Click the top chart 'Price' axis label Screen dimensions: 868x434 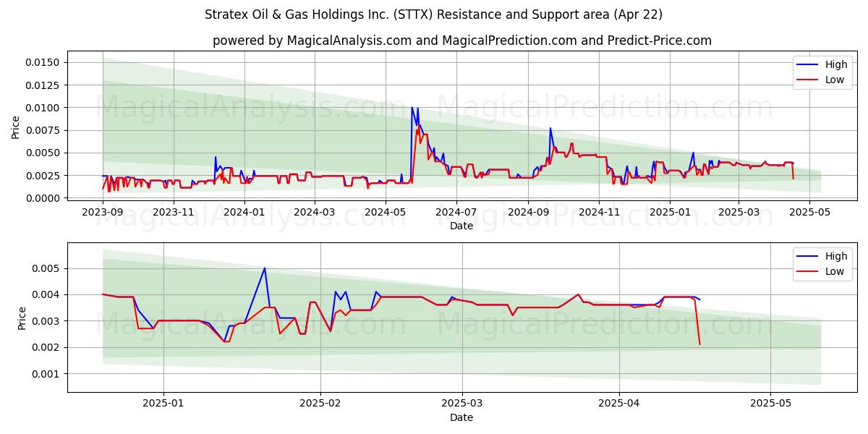coord(16,127)
